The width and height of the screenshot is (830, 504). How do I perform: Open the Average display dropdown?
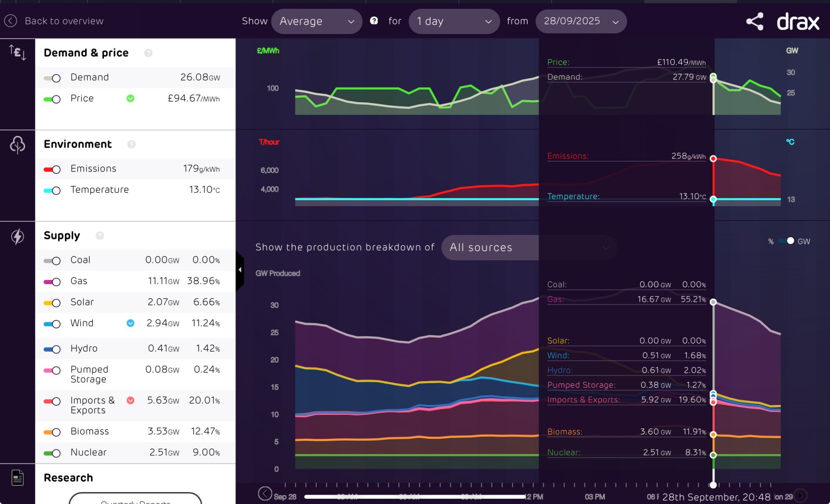(316, 21)
